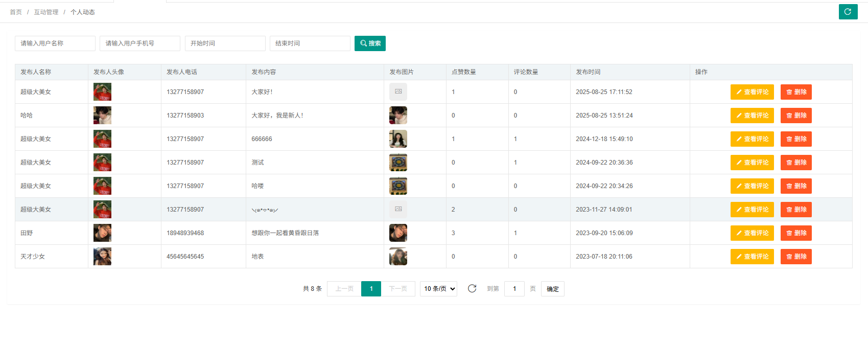This screenshot has width=868, height=344.
Task: Go to 首页 in breadcrumb
Action: (16, 12)
